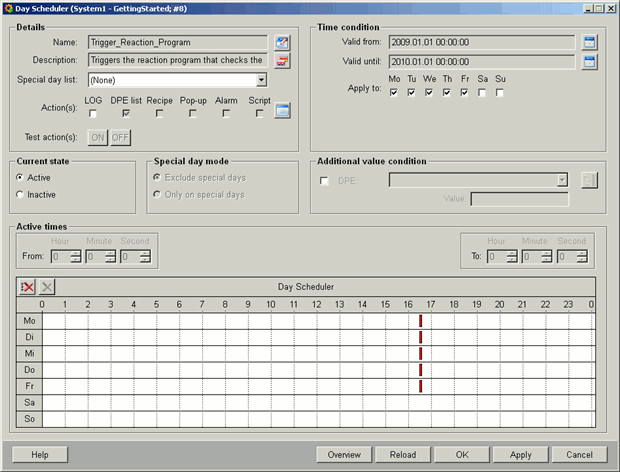Open calendar picker for Valid from

coord(590,43)
